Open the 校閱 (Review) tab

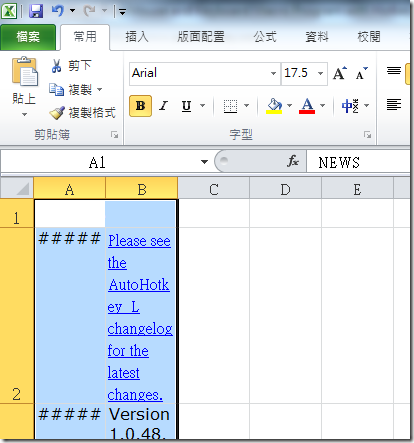coord(369,37)
